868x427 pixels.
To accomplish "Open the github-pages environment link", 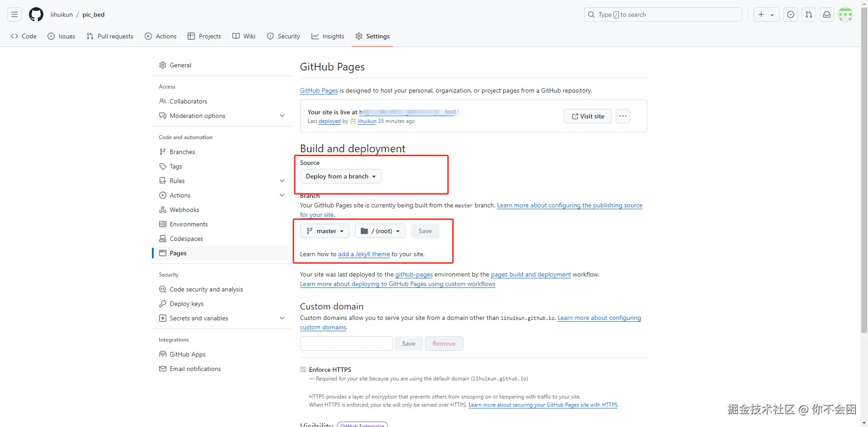I will pyautogui.click(x=414, y=274).
